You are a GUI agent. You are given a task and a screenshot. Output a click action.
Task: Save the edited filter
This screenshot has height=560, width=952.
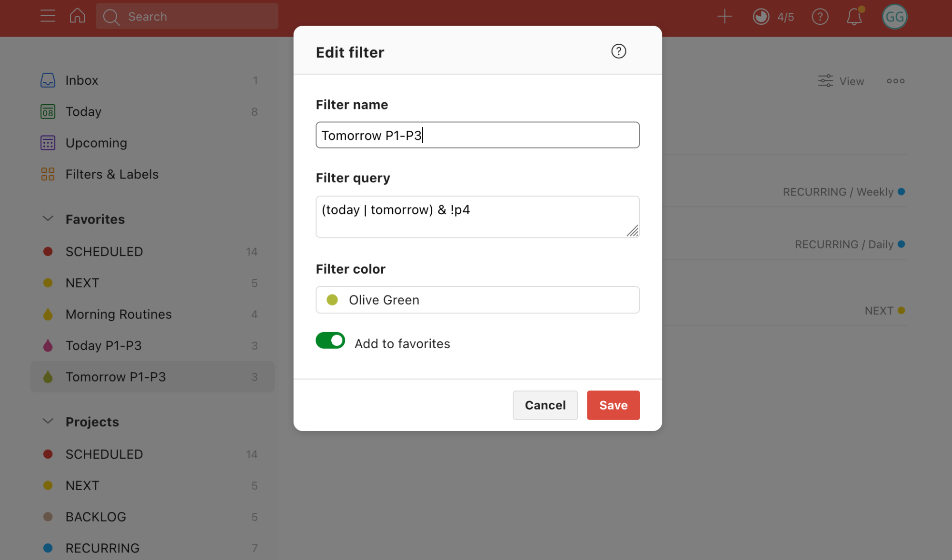pyautogui.click(x=613, y=405)
